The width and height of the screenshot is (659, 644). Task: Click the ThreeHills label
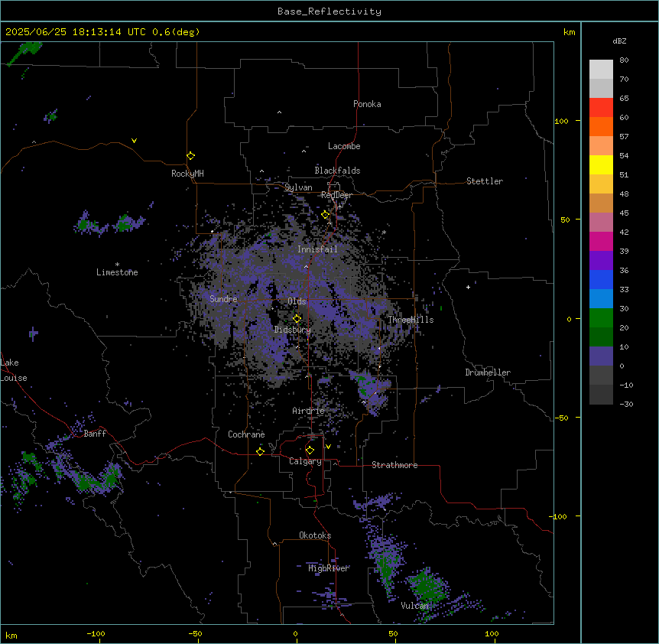point(411,320)
